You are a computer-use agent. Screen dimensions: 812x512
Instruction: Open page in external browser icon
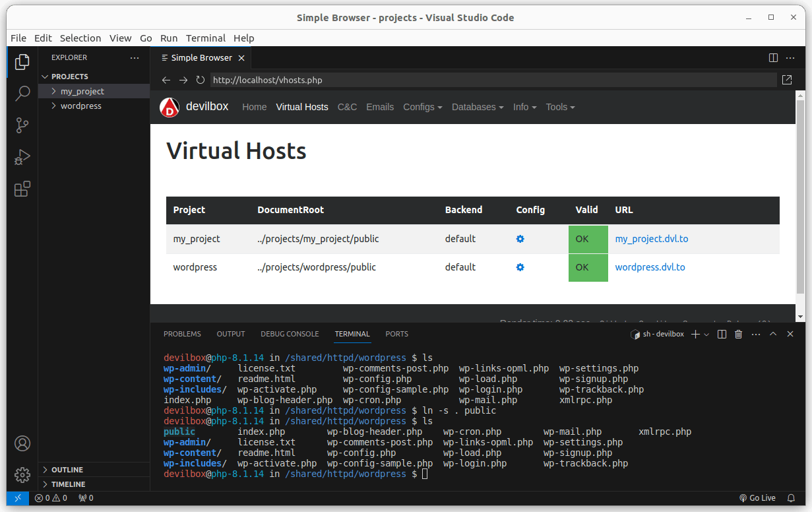(787, 80)
